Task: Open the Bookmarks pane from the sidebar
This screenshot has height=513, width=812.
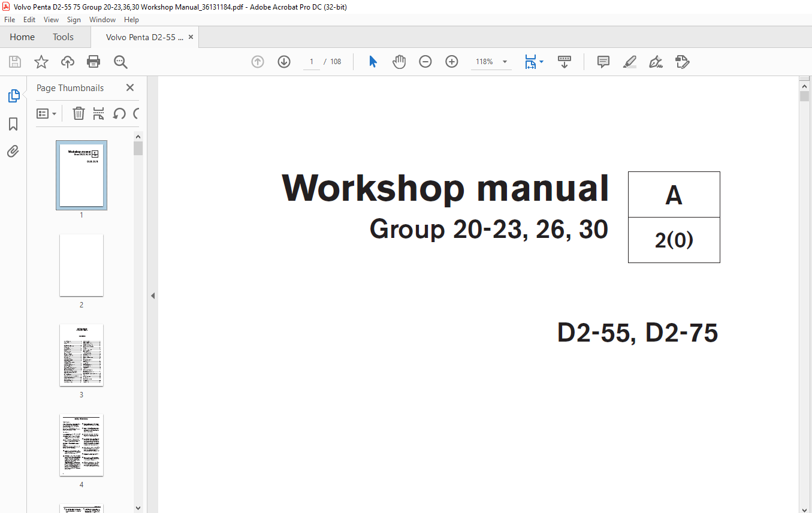Action: point(13,124)
